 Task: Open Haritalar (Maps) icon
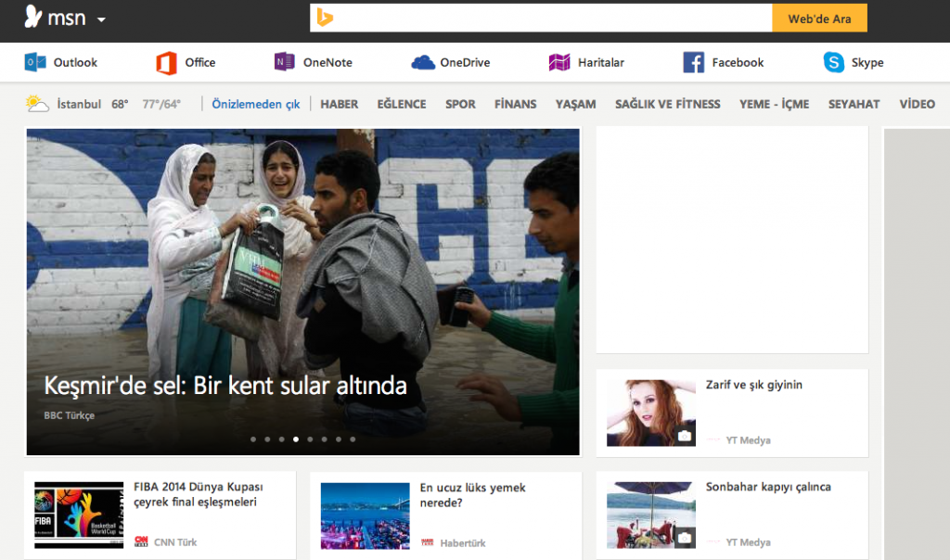(x=559, y=62)
